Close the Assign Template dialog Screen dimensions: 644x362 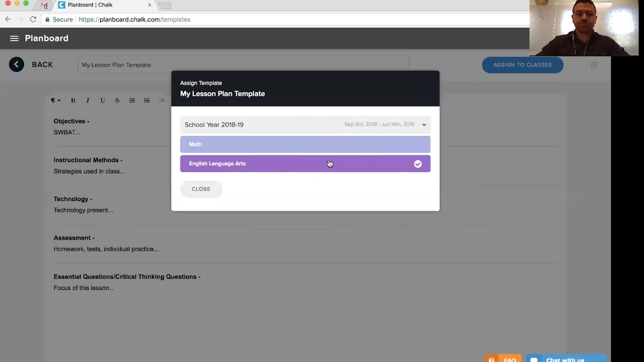click(201, 189)
